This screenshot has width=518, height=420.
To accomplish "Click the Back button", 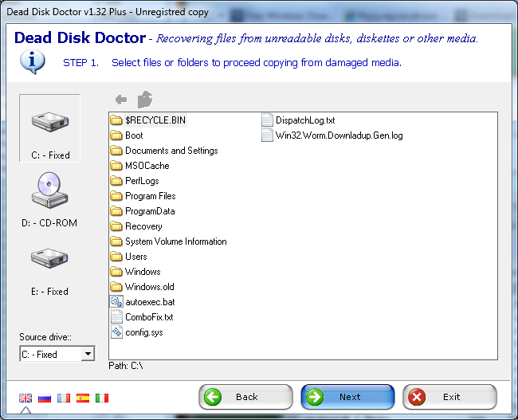I will click(x=245, y=397).
